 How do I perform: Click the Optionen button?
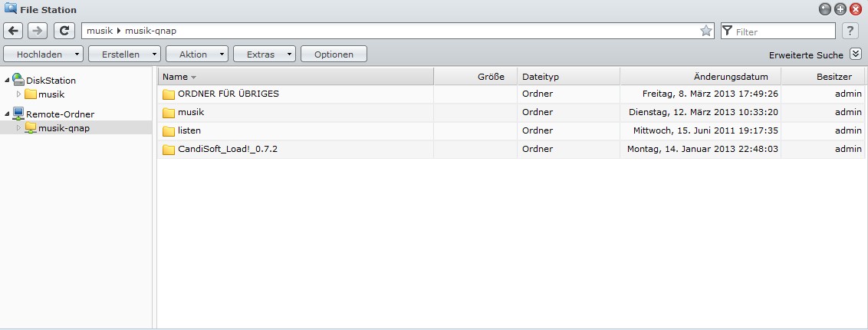pyautogui.click(x=334, y=54)
